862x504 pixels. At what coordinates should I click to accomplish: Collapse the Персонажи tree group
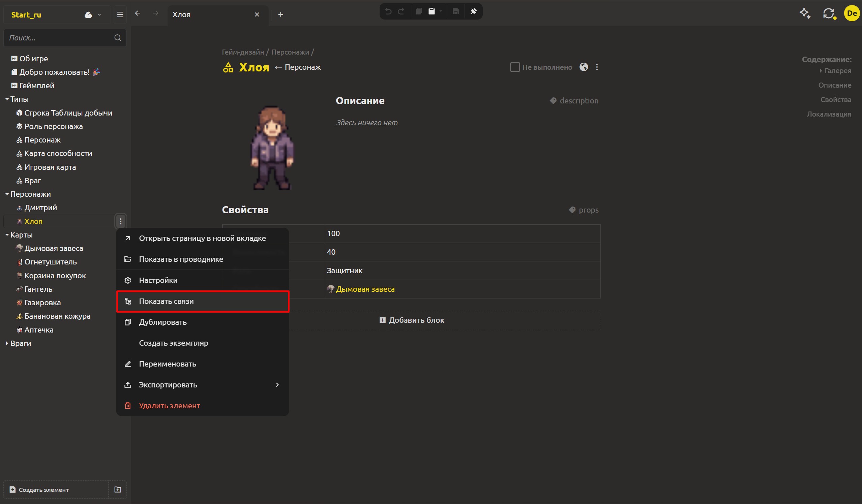[x=7, y=194]
